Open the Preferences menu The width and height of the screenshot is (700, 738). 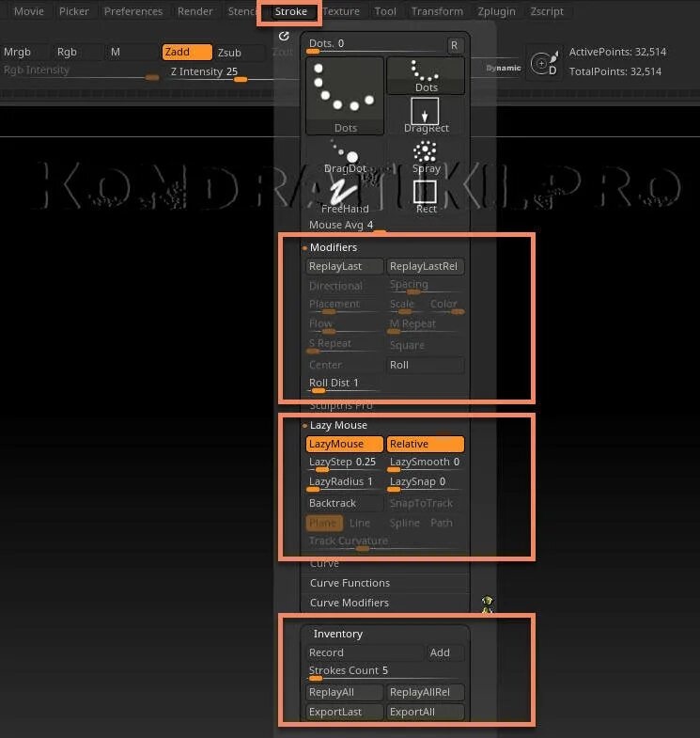133,11
